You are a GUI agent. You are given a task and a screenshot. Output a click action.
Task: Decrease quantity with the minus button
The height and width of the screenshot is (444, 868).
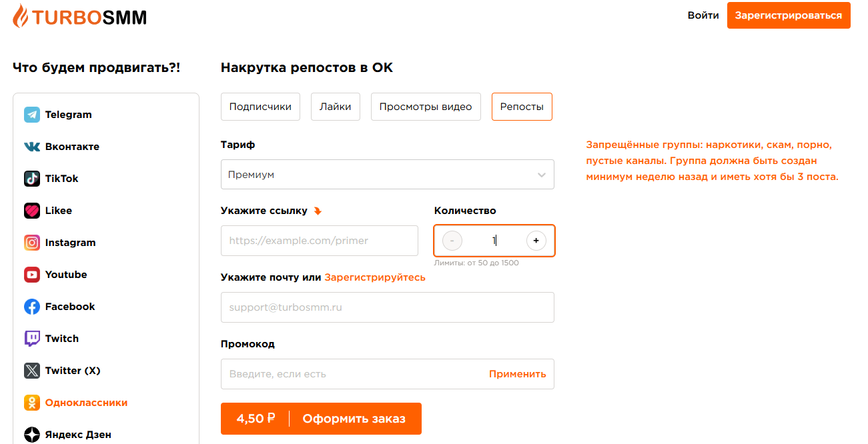pyautogui.click(x=452, y=240)
